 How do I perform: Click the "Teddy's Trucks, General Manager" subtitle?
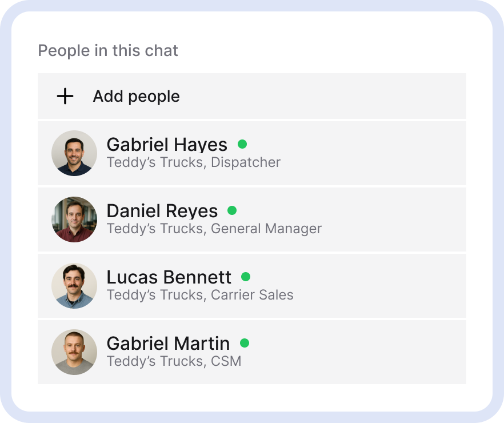[x=214, y=229]
